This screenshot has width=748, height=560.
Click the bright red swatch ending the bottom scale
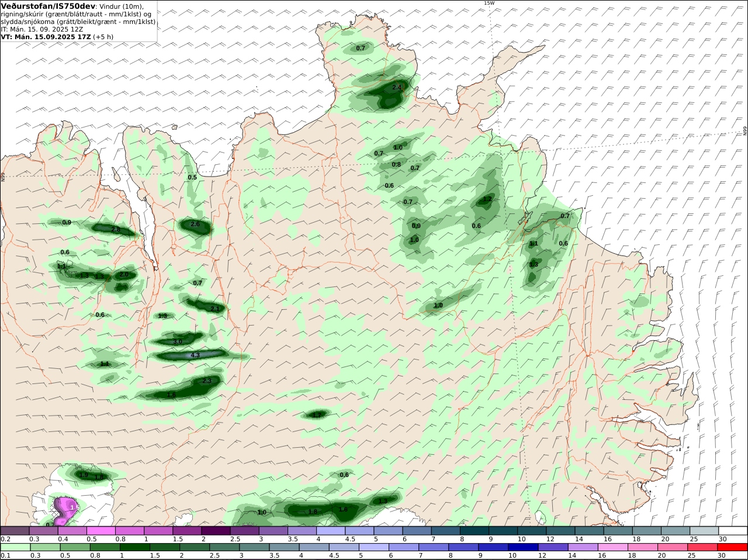tap(733, 547)
